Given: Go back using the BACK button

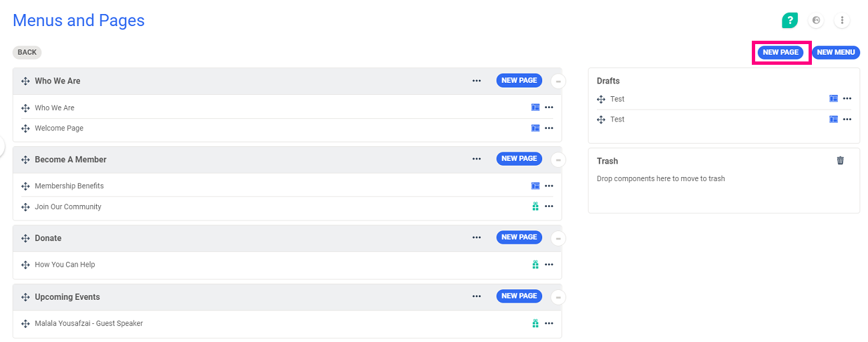Looking at the screenshot, I should (x=27, y=53).
